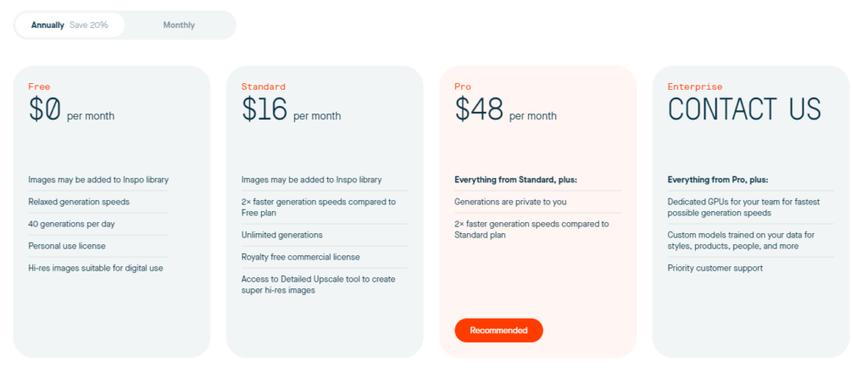This screenshot has height=384, width=868.
Task: Click Generations are private to you
Action: (509, 202)
